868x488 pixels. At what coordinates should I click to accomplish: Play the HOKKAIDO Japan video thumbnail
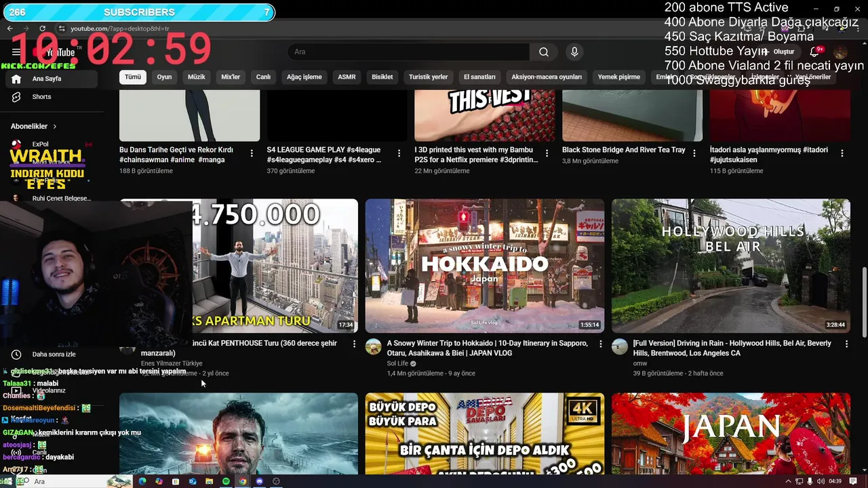[485, 266]
